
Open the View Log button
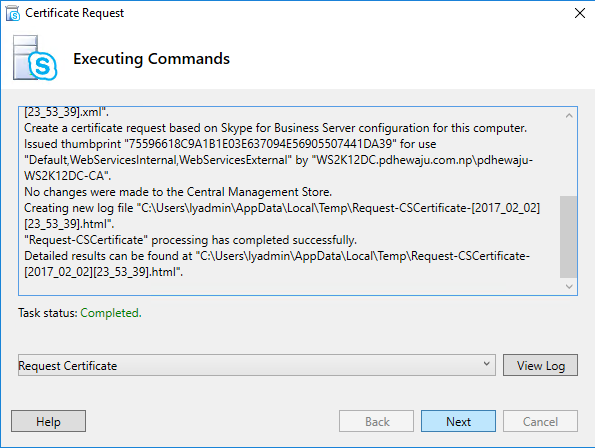540,365
